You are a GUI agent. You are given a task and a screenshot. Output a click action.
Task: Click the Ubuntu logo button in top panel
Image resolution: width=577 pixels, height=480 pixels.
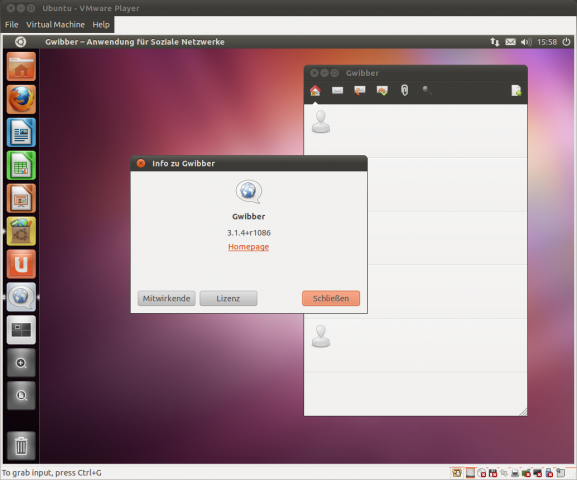21,42
